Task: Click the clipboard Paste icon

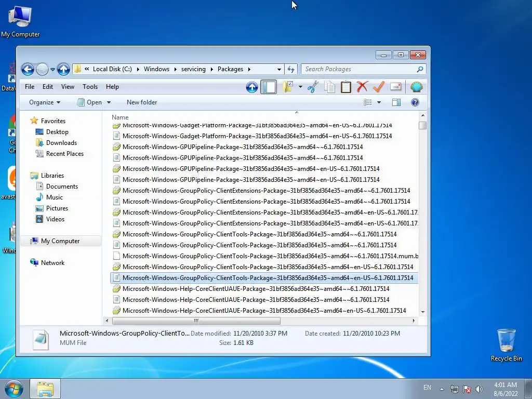Action: [x=345, y=87]
